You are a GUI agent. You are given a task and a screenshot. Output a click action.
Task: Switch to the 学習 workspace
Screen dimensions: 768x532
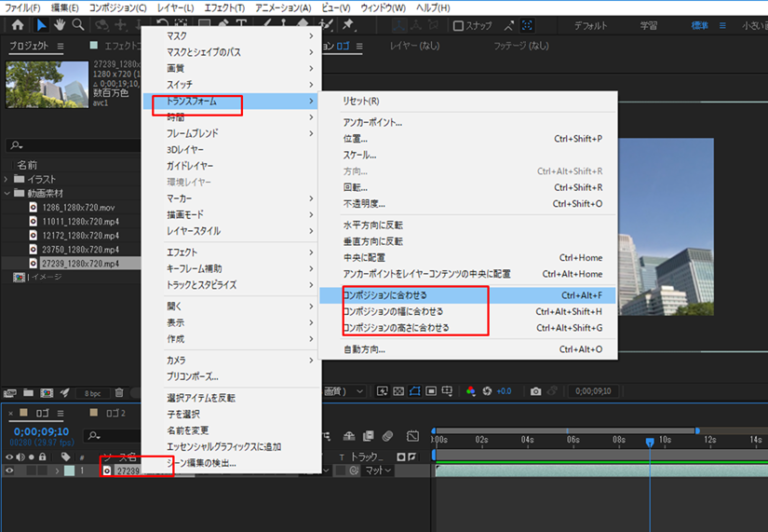point(649,26)
